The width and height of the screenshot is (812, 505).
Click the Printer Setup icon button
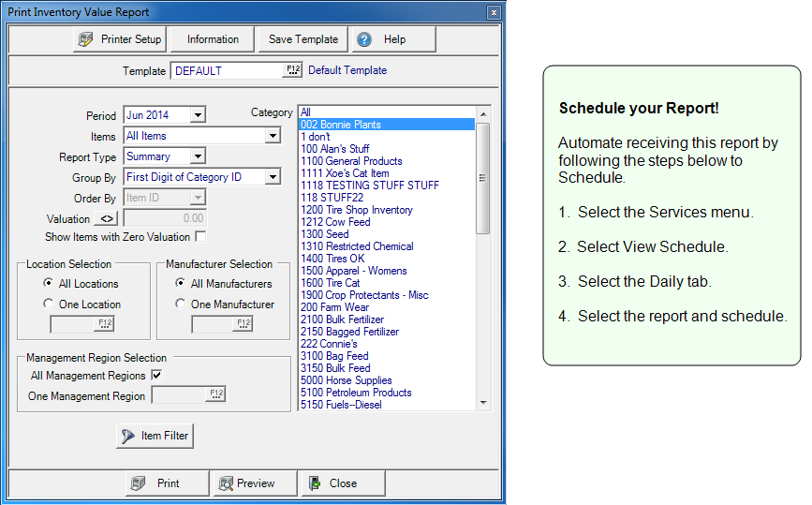tap(120, 39)
